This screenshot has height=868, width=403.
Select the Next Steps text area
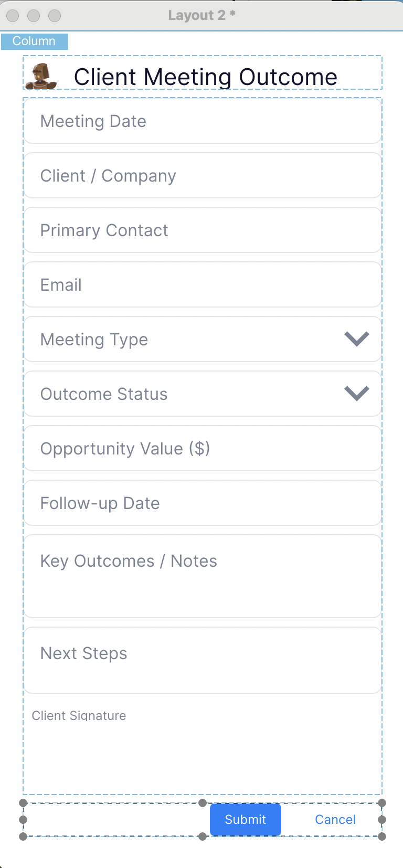pos(202,660)
